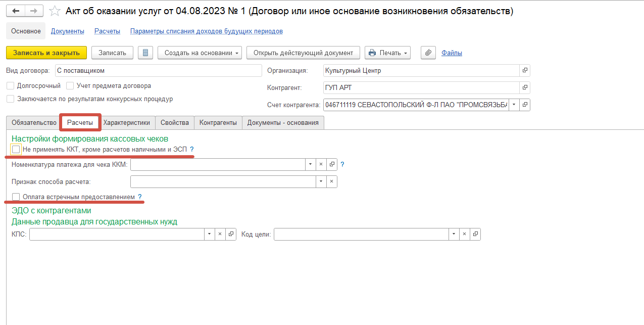
Task: Open the Расчеты navigation link at top
Action: [x=107, y=31]
